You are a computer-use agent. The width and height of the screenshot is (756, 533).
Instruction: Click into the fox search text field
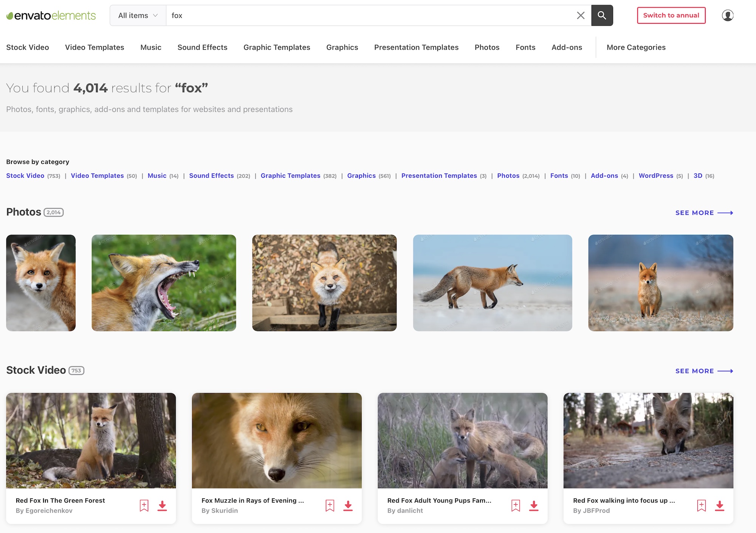pos(370,15)
